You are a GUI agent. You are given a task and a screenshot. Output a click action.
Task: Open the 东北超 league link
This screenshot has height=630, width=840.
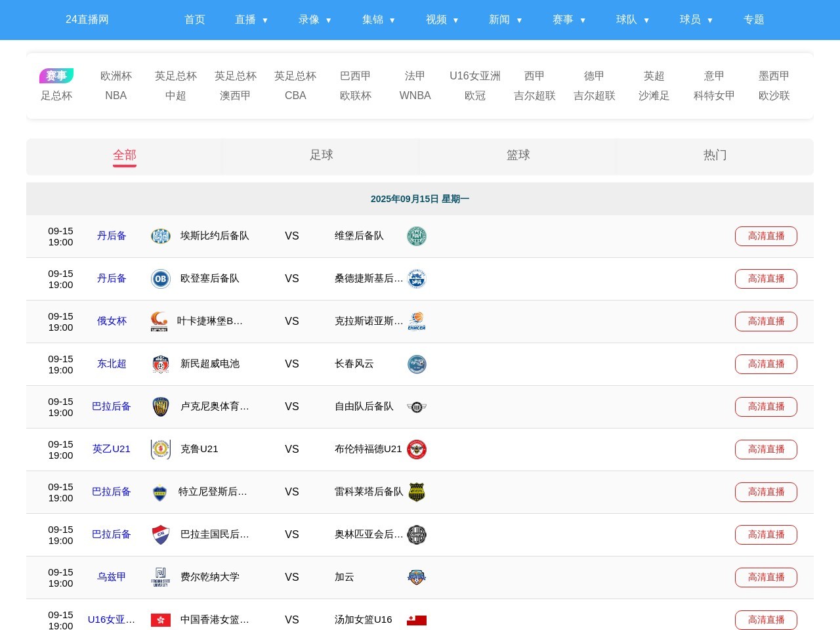click(112, 364)
